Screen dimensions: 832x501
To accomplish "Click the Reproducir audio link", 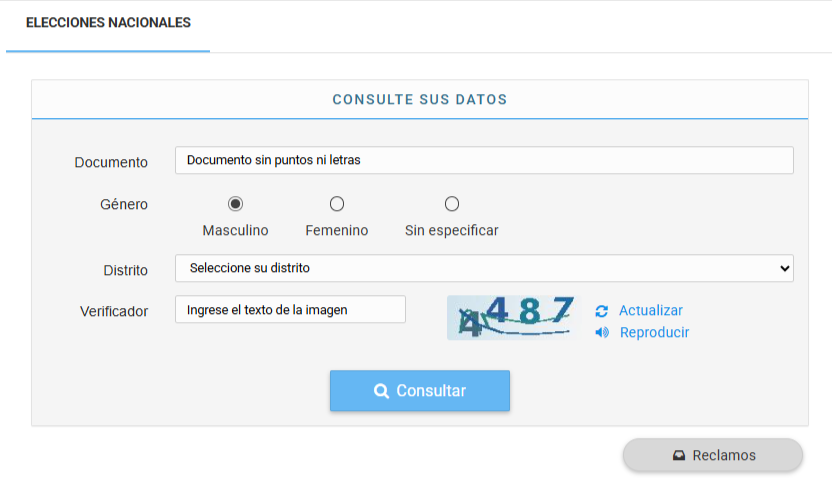I will (x=654, y=333).
